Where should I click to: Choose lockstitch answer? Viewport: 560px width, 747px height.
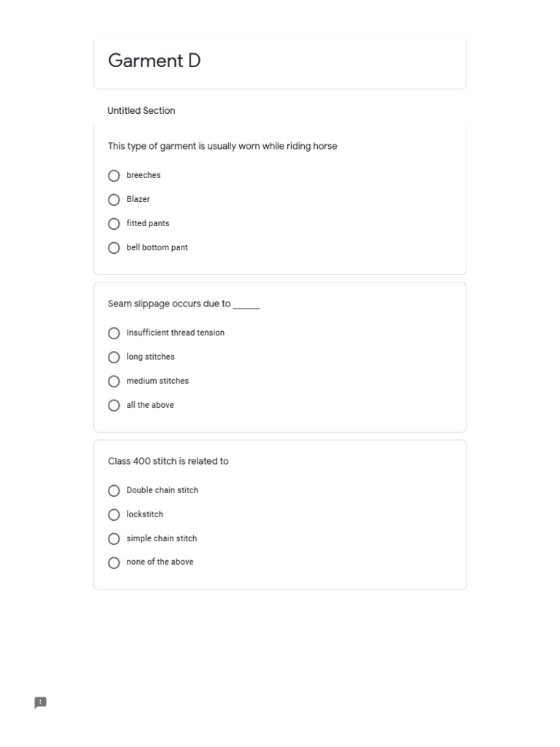tap(114, 515)
